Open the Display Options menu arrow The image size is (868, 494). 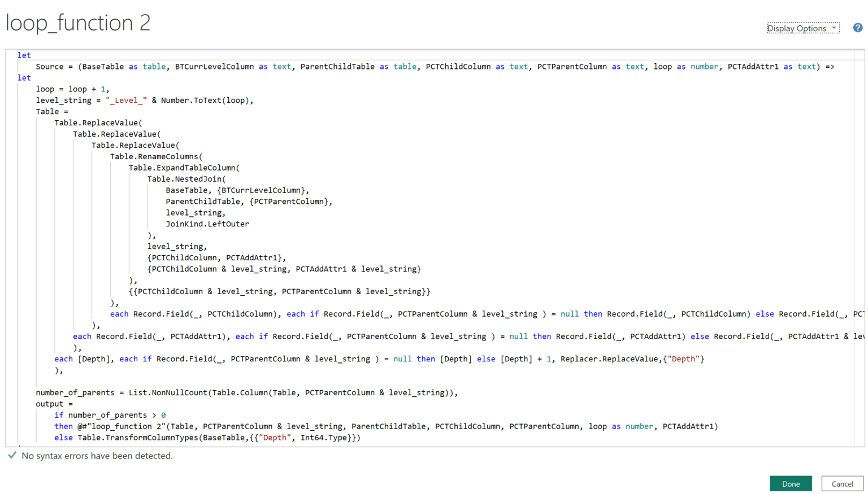pyautogui.click(x=834, y=28)
